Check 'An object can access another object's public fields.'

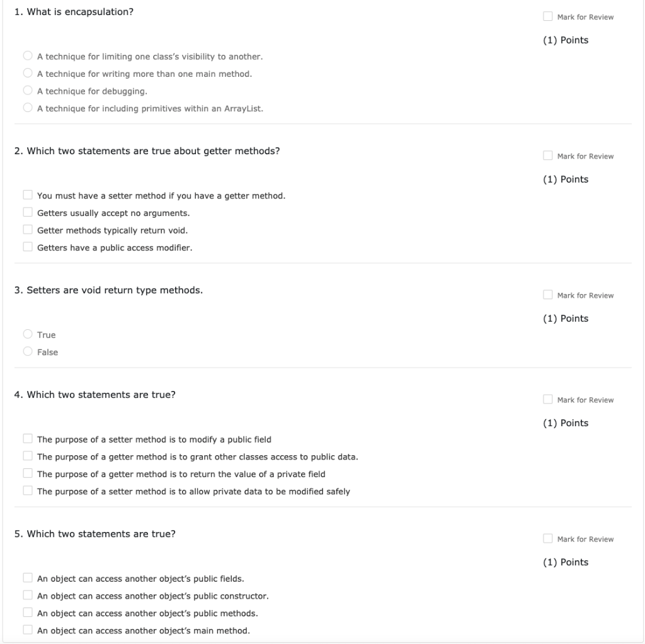28,578
